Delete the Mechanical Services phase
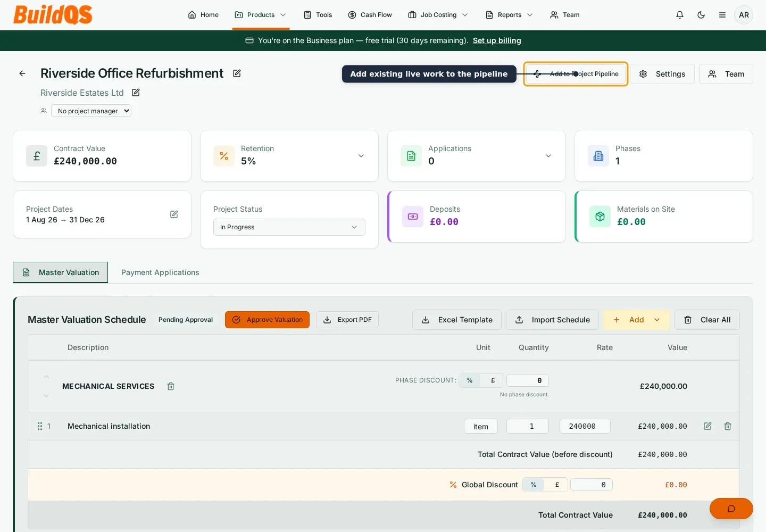Screen dimensions: 766x532 pos(171,386)
